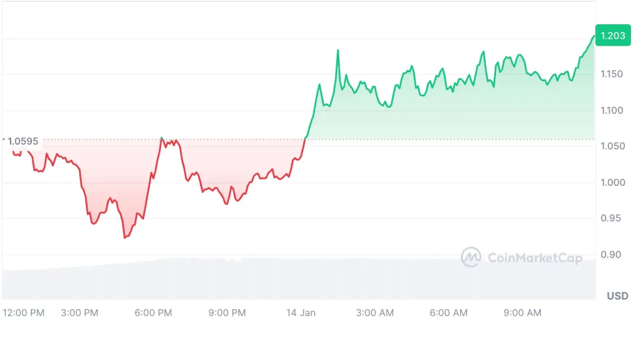
Task: Click the CoinMarketCap logo icon watermark
Action: [471, 257]
